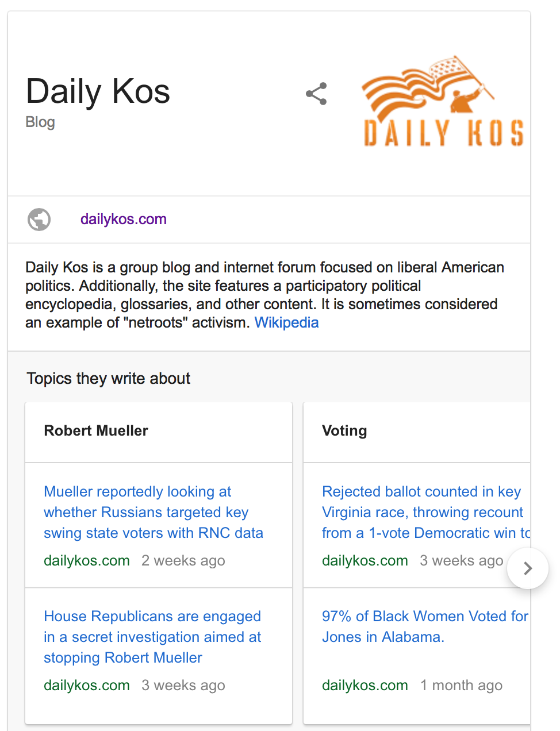Click the share icon beside Daily Kos

(x=316, y=94)
